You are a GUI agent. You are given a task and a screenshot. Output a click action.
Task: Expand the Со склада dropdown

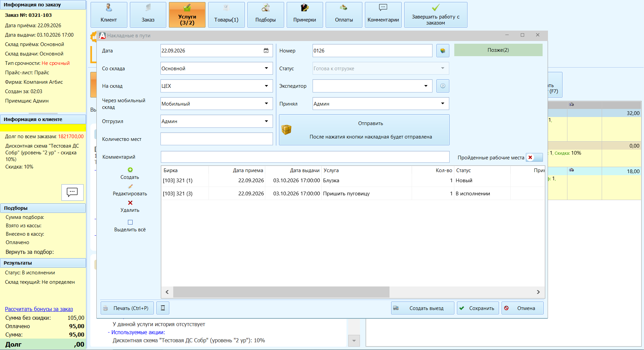266,68
